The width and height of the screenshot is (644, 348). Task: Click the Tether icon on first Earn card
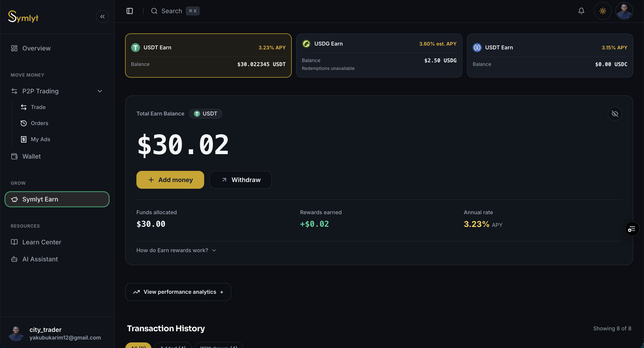(x=135, y=47)
